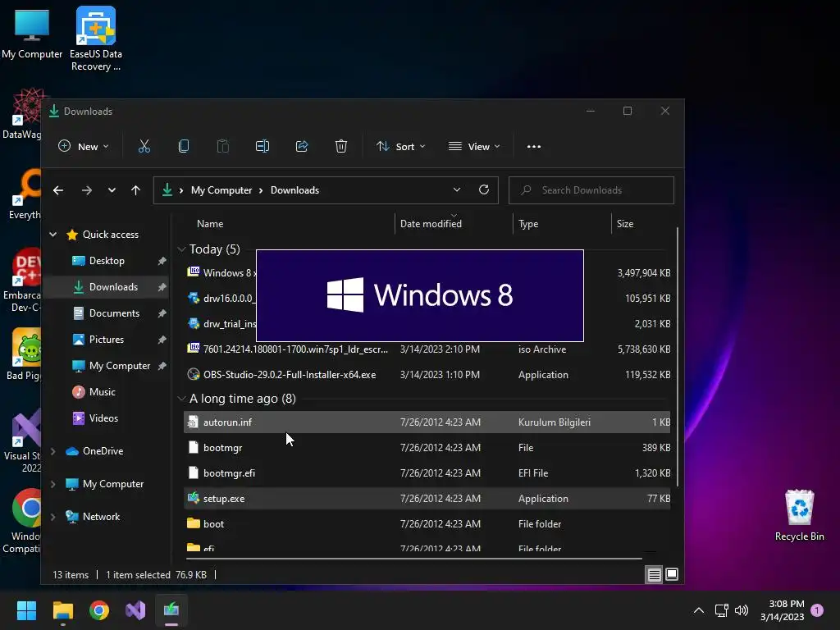Select Pictures in Quick access

(106, 340)
